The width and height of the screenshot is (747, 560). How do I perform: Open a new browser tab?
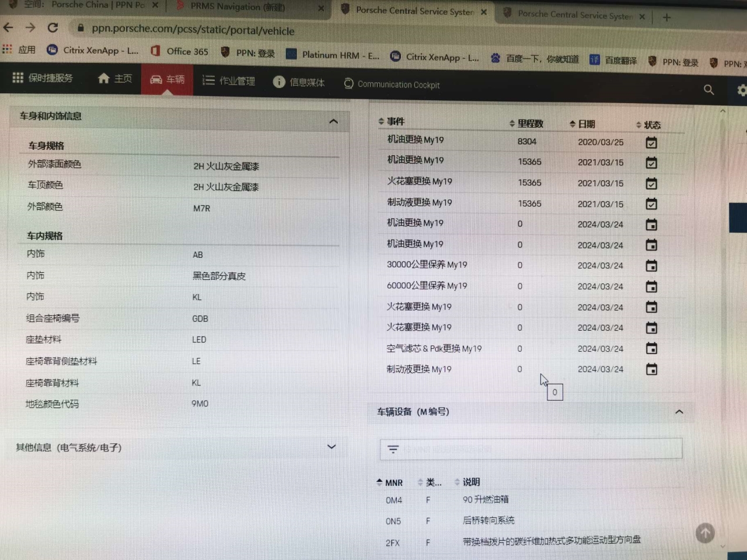click(x=666, y=17)
